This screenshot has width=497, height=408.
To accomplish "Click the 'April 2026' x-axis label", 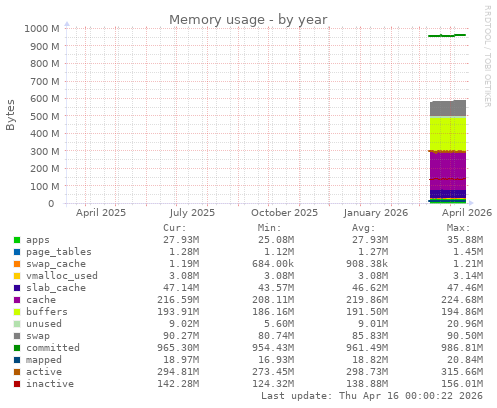I will click(467, 213).
